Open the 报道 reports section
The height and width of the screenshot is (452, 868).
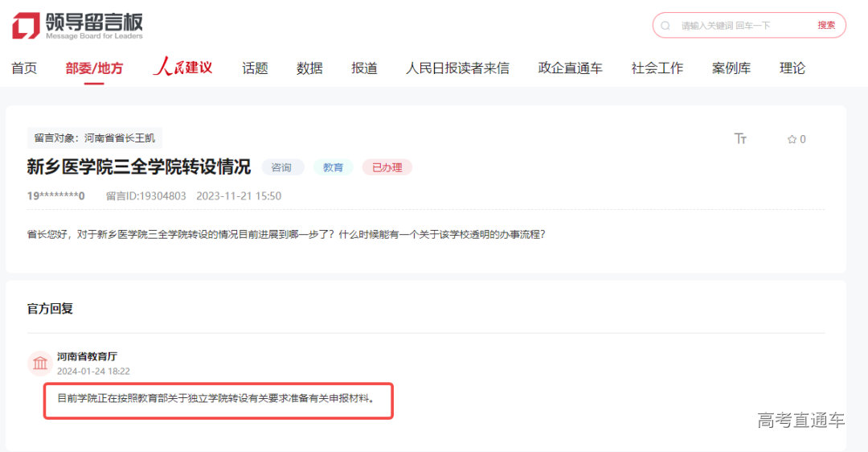[364, 68]
